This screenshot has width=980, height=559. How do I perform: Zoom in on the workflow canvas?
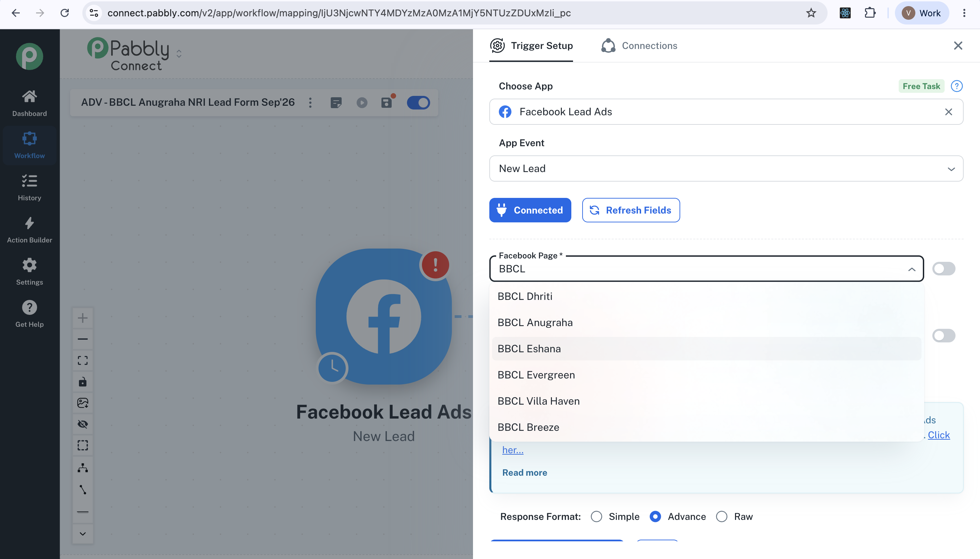coord(83,318)
